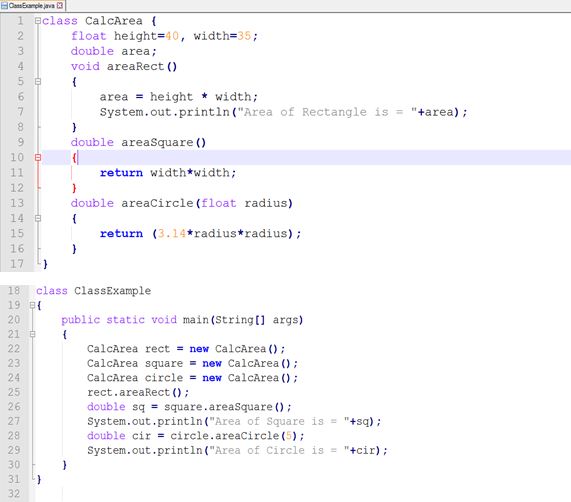Screen dimensions: 571x502
Task: Click 'main(String[] args)' on line 20
Action: (243, 320)
